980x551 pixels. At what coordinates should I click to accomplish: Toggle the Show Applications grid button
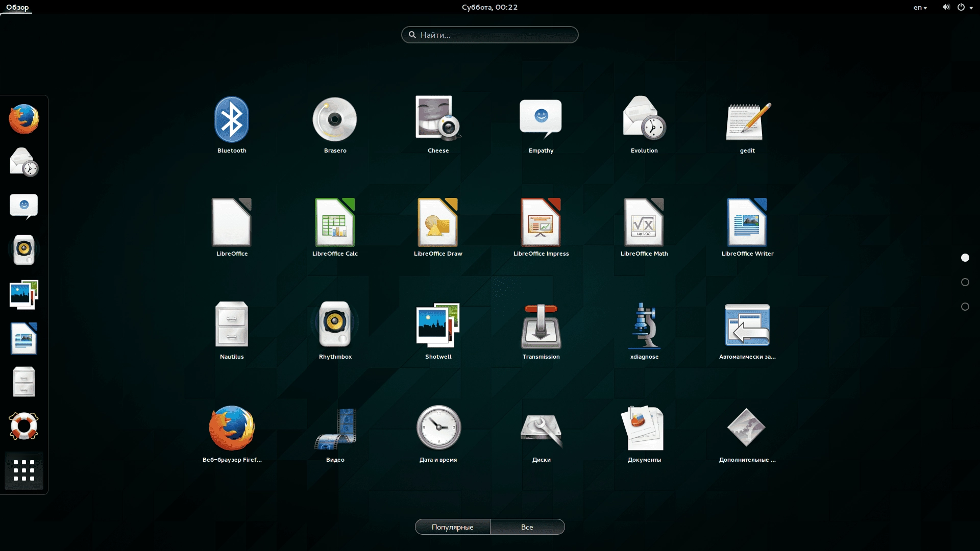(24, 470)
